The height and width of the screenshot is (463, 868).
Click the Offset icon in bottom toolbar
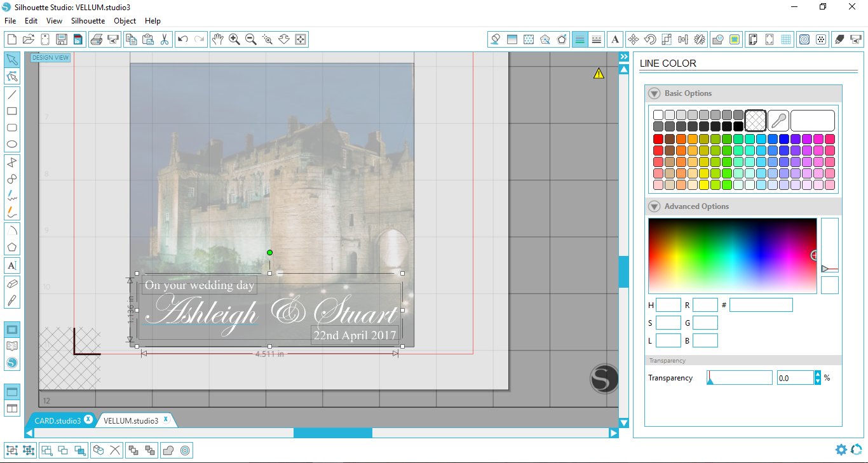pyautogui.click(x=185, y=450)
